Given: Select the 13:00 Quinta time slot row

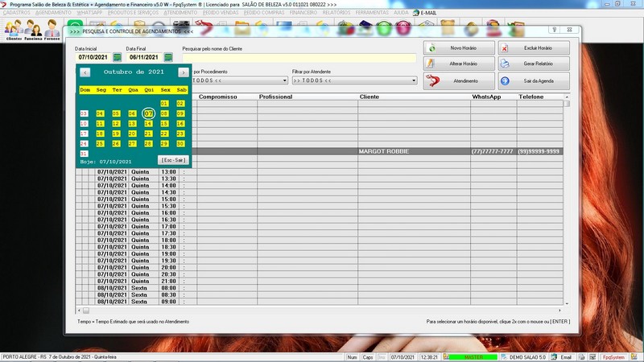Looking at the screenshot, I should coord(319,172).
